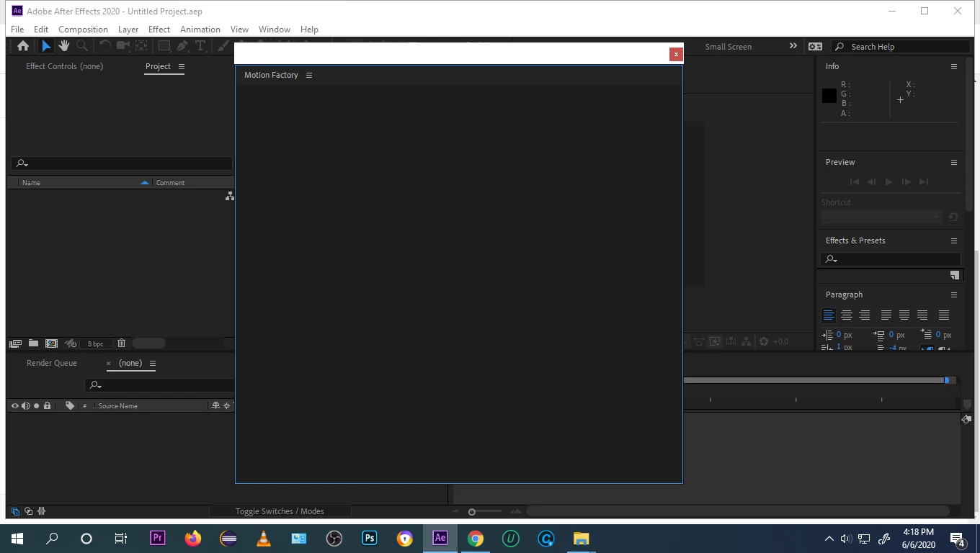Switch to Effect Controls (none) tab

[64, 66]
